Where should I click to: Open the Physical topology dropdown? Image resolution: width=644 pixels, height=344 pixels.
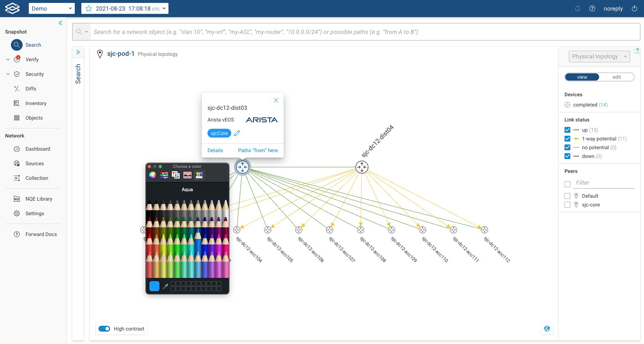tap(599, 57)
